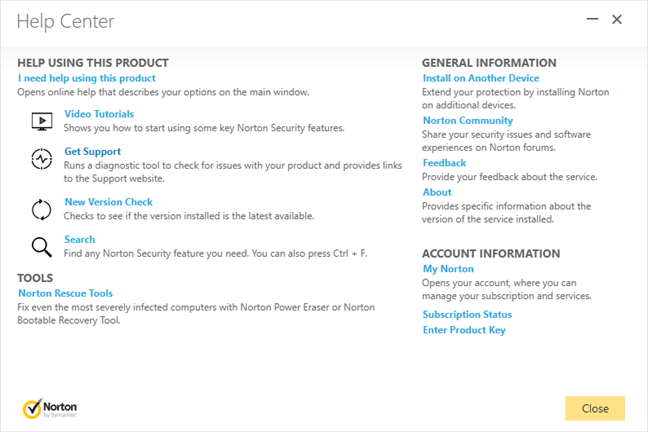Click text 'Extend your protection by installing Norton'
648x432 pixels.
[515, 92]
